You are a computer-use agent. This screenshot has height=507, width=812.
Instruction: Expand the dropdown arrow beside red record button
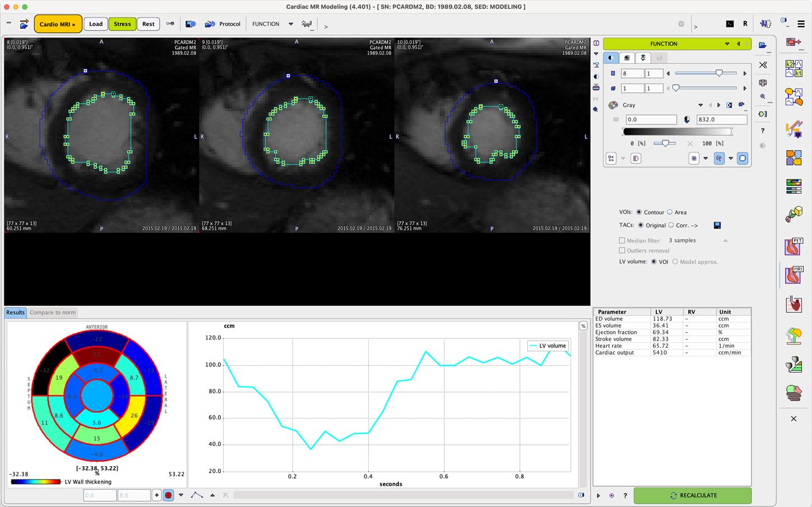click(x=181, y=495)
